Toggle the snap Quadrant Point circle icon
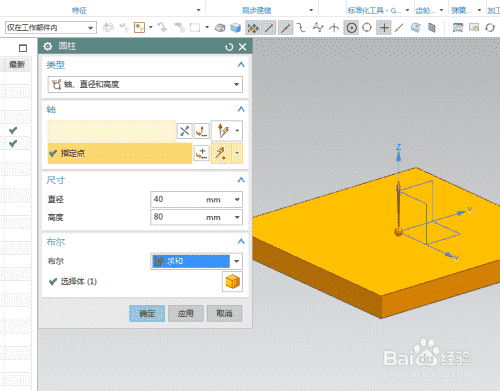This screenshot has width=500, height=391. click(367, 28)
